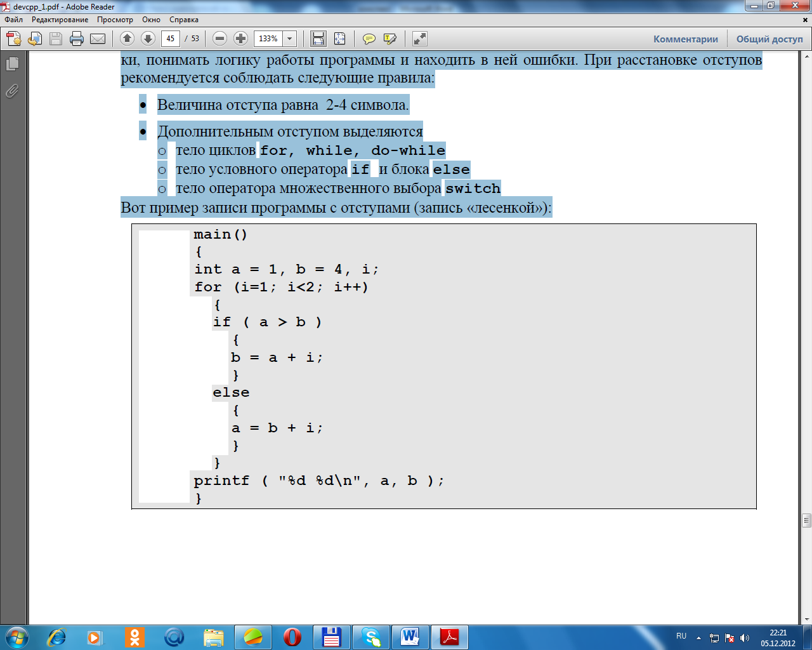Open the media player taskbar icon
812x650 pixels.
pyautogui.click(x=95, y=637)
